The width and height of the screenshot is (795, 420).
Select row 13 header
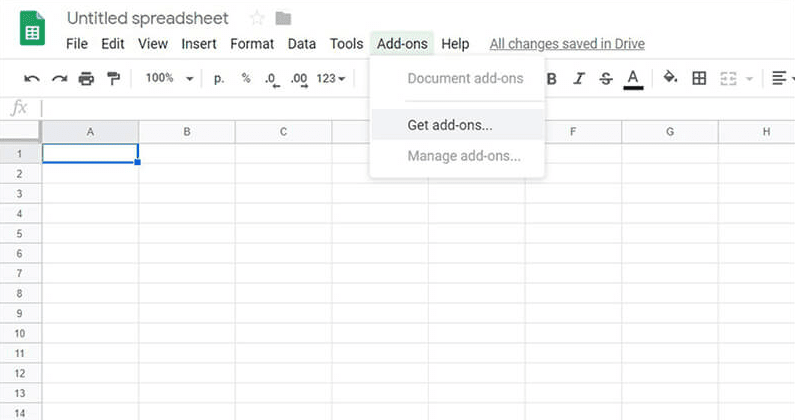pos(20,393)
